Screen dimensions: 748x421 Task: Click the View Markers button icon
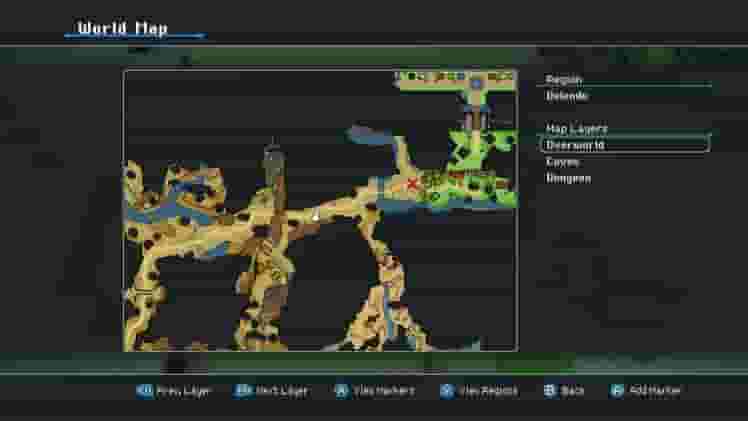click(x=342, y=391)
